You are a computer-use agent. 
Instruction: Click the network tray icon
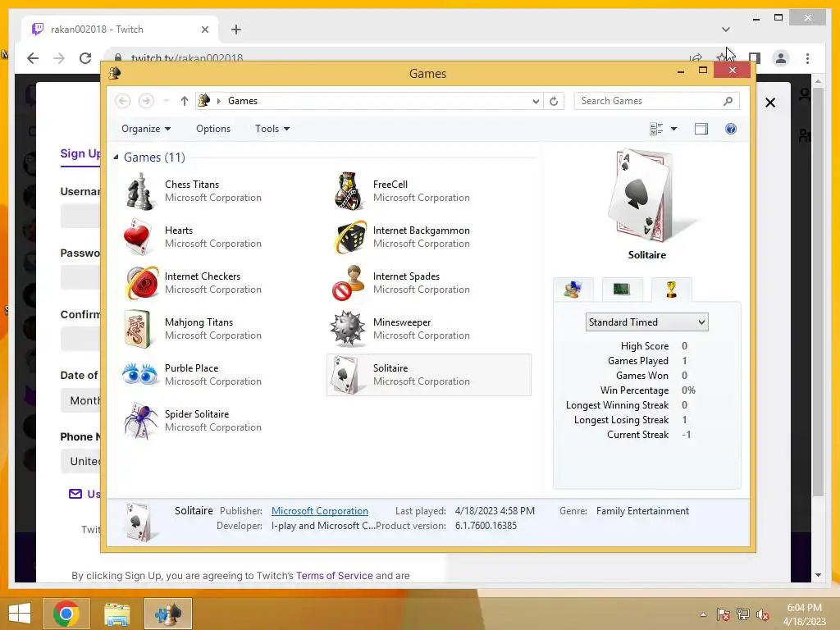tap(743, 614)
